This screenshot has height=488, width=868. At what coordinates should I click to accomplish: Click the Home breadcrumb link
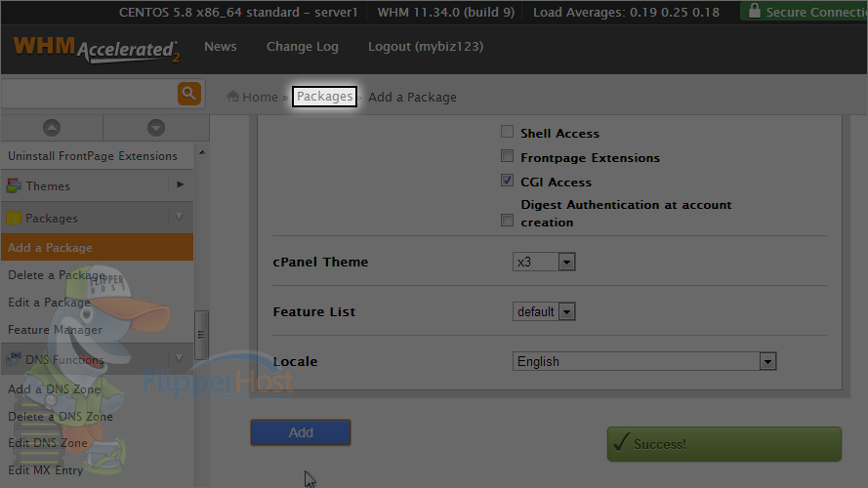click(x=260, y=97)
